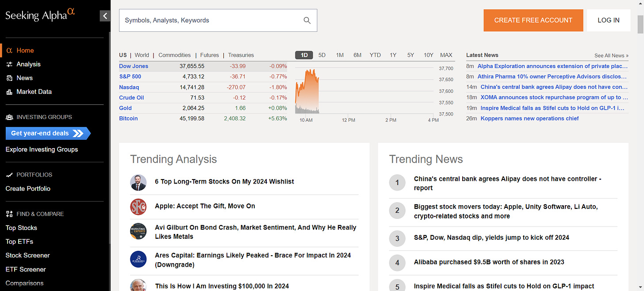Open Koppers names new operations chief headline
This screenshot has height=291, width=644.
(x=529, y=119)
